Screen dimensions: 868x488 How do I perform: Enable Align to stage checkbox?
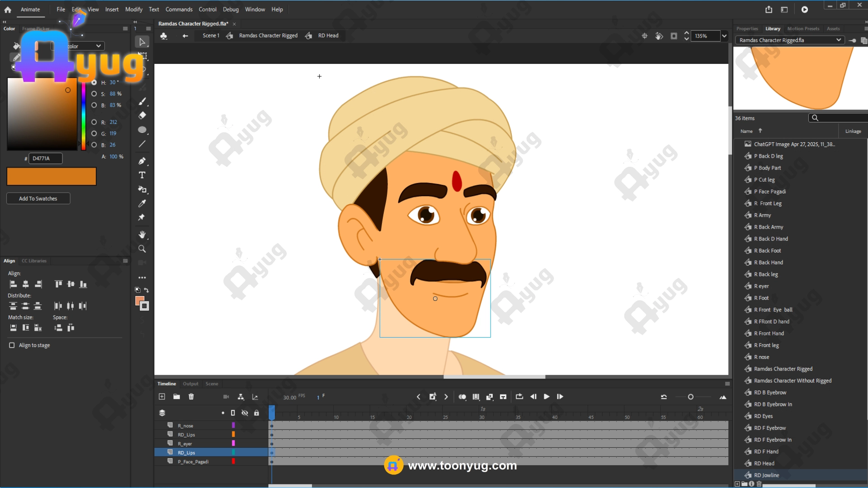click(12, 345)
